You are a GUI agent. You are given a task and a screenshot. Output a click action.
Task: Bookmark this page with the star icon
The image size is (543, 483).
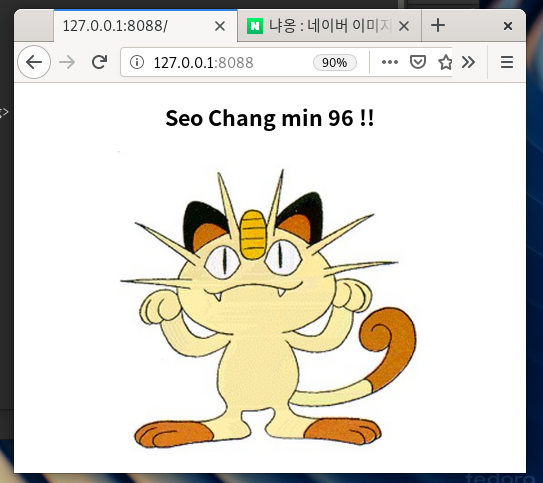pos(445,62)
